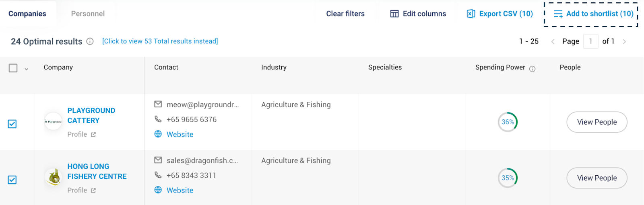Go to previous page with left chevron

click(x=553, y=41)
